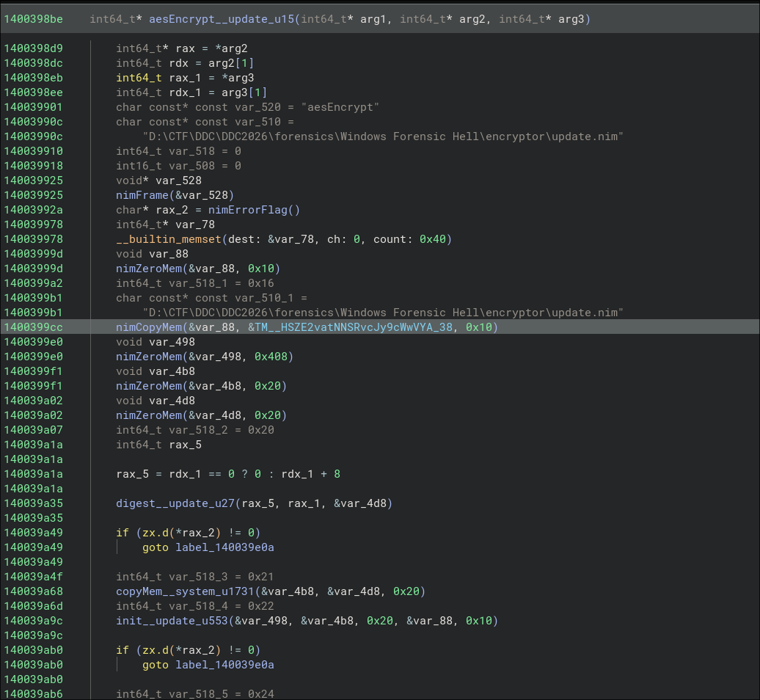
Task: Click the copyMem__system_u1731 call
Action: (x=185, y=591)
